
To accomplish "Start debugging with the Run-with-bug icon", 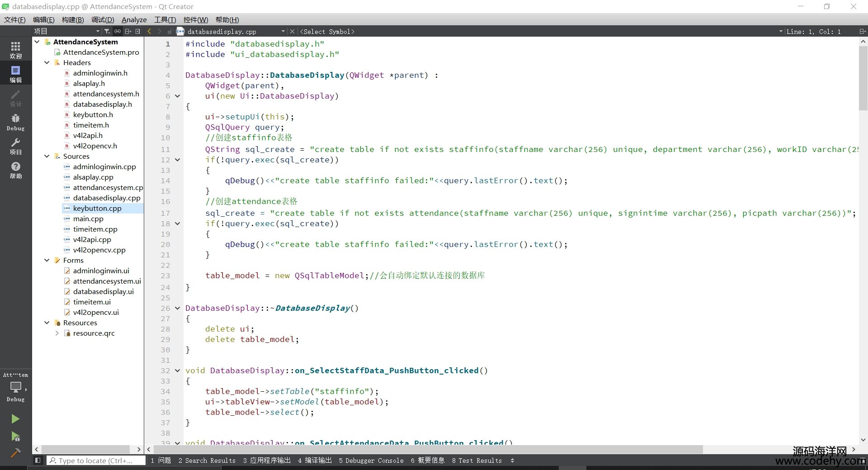I will [x=15, y=436].
